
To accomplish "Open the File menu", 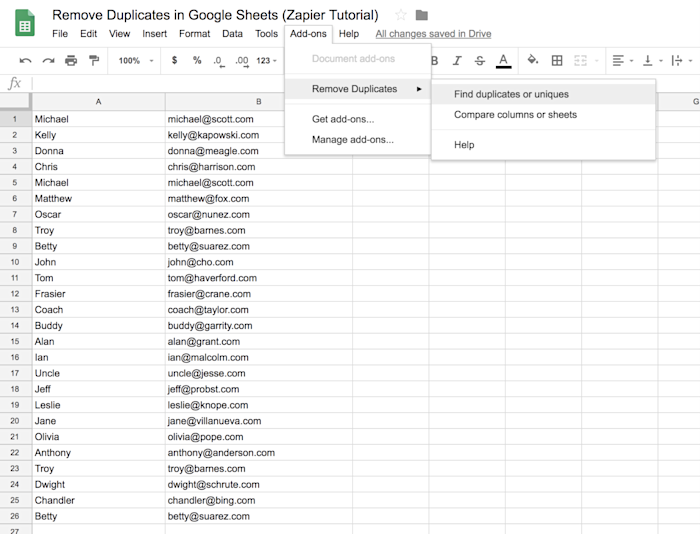I will tap(60, 33).
